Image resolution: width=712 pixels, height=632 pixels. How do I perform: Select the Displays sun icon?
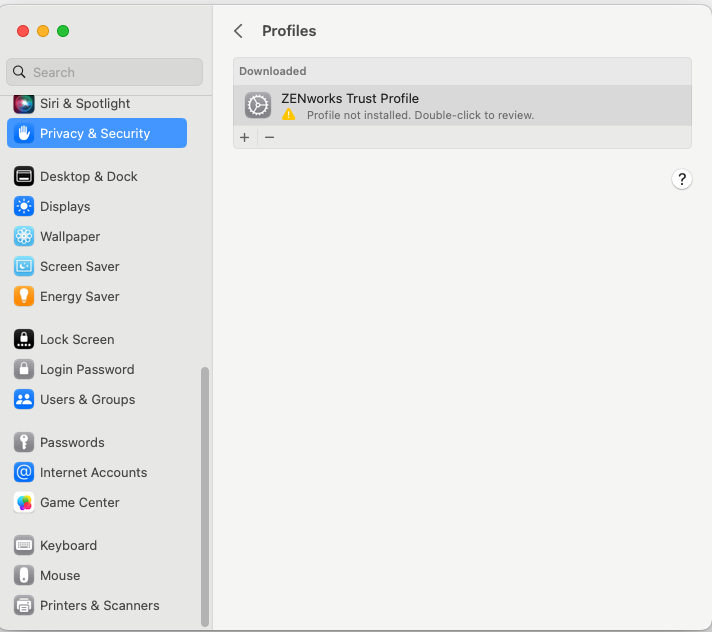24,206
